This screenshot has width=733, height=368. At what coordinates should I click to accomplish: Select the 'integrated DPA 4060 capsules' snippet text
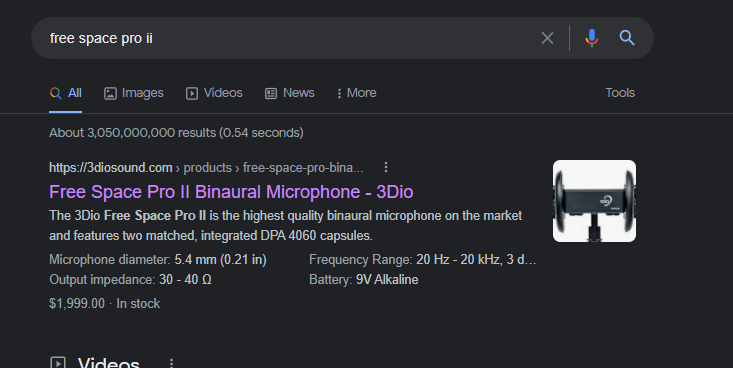[x=287, y=235]
